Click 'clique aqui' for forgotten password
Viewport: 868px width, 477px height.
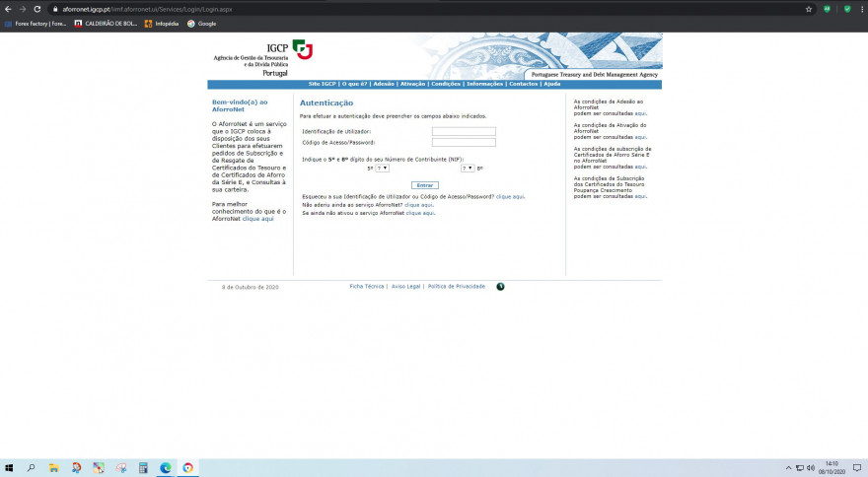point(510,197)
